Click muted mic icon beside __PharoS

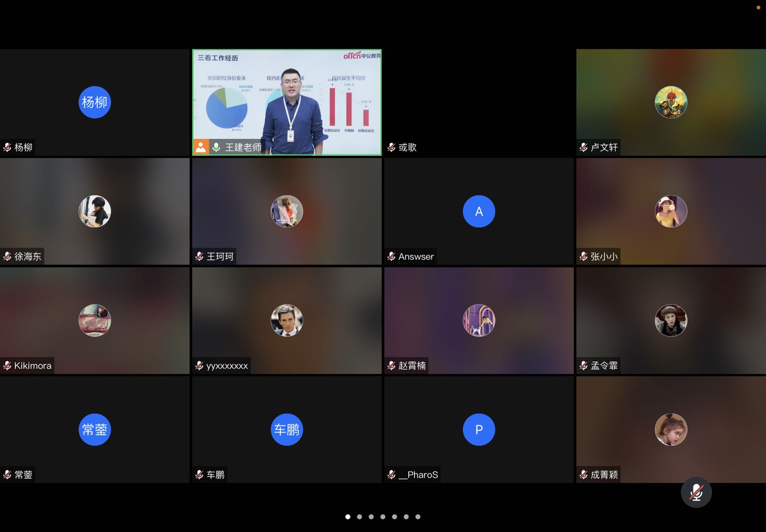(391, 475)
